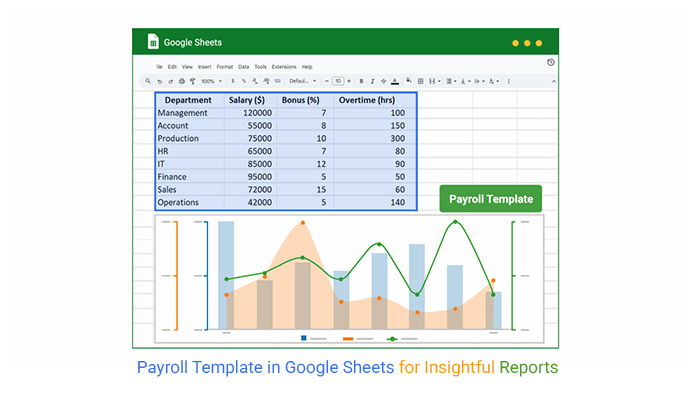The height and width of the screenshot is (400, 698).
Task: Open the View menu
Action: coord(187,67)
